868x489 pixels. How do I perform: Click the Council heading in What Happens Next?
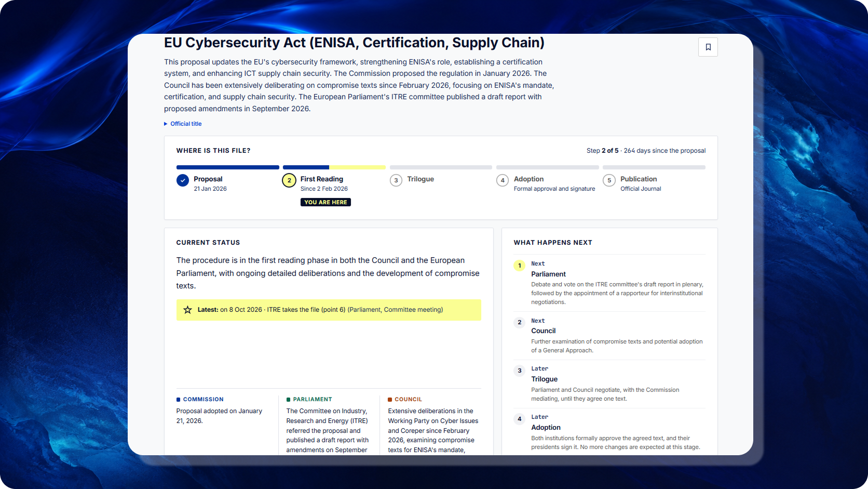[543, 331]
